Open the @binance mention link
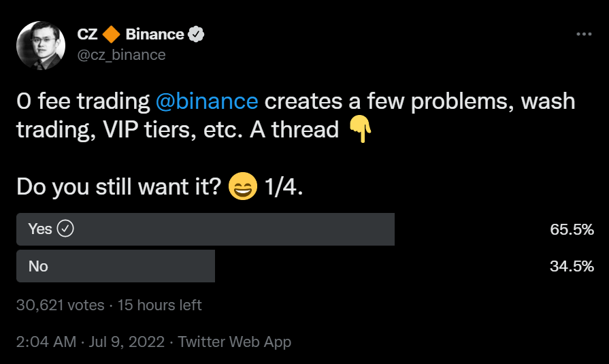609x364 pixels. click(x=207, y=101)
